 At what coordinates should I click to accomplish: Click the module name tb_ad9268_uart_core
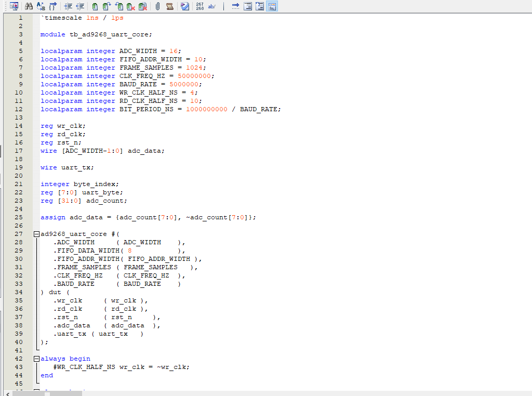click(x=109, y=35)
